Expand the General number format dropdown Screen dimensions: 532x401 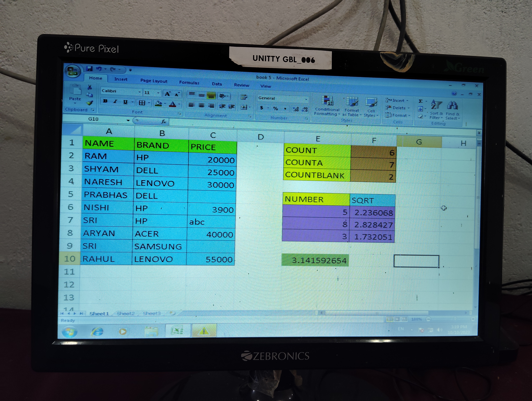pos(306,99)
